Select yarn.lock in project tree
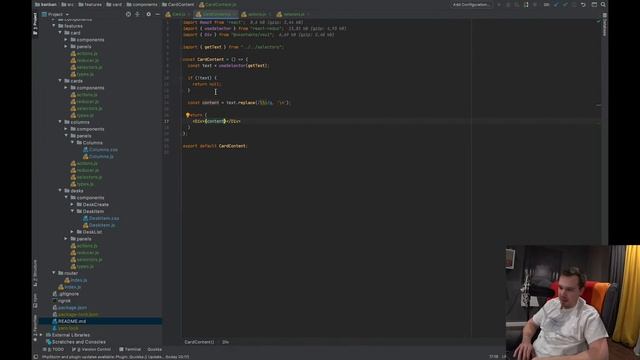Image resolution: width=640 pixels, height=360 pixels. click(65, 328)
